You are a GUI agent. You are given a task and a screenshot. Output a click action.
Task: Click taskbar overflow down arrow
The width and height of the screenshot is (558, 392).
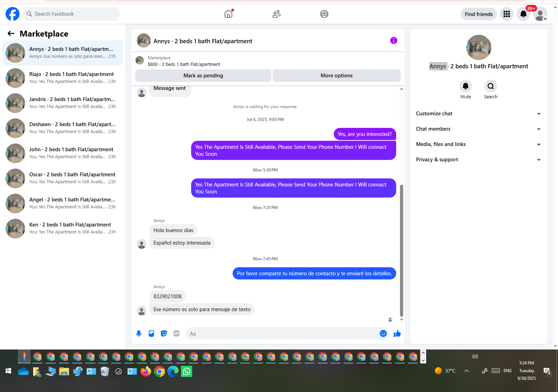(423, 361)
